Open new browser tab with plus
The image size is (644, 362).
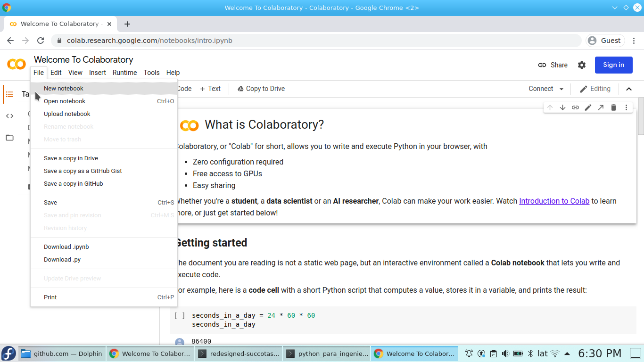(127, 24)
